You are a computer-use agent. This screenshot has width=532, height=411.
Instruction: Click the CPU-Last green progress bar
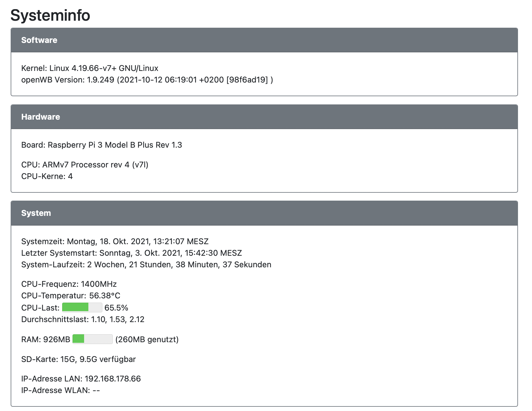(82, 307)
